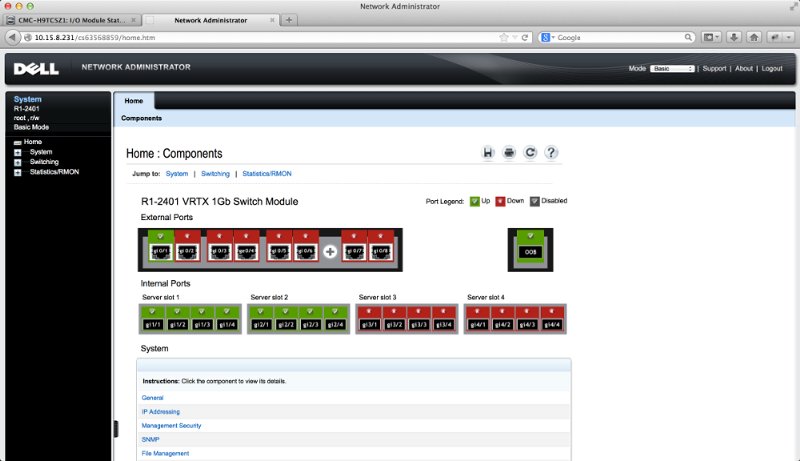
Task: Open the Management Security link
Action: tap(171, 425)
